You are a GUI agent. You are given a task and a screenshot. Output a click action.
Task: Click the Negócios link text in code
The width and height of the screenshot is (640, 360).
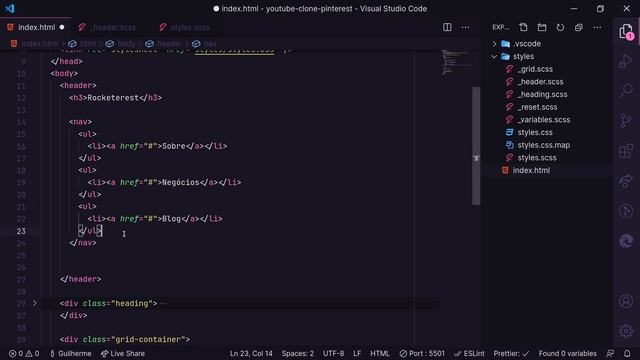(181, 182)
